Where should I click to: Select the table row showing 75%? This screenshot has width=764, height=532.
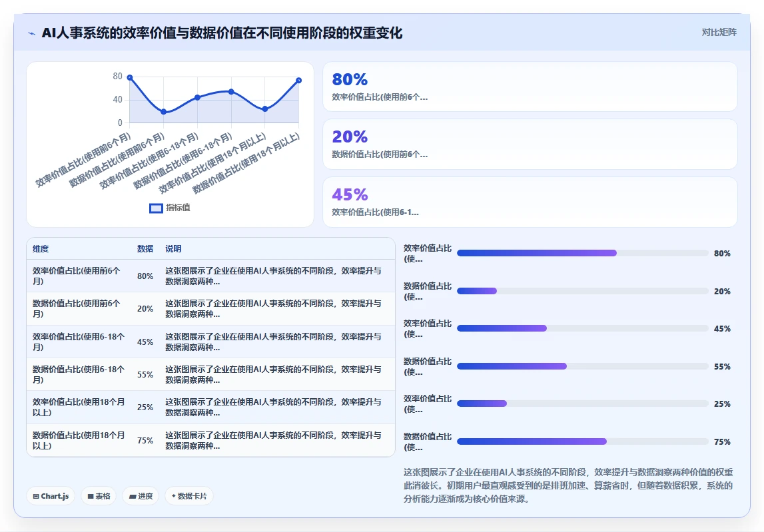(x=210, y=440)
